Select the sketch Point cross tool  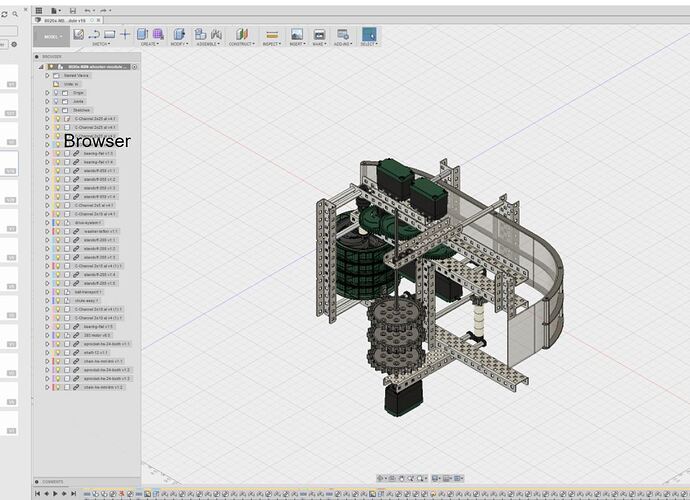click(125, 34)
